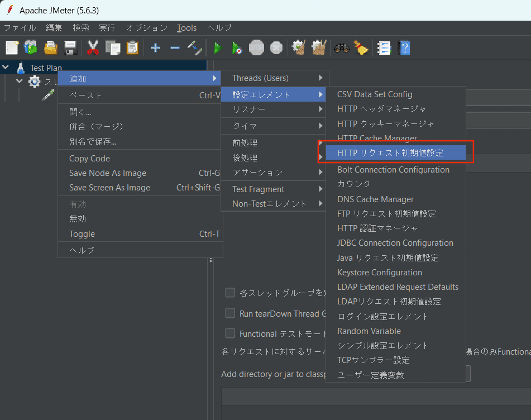Select JDBC Connection Configuration
This screenshot has width=531, height=420.
click(x=396, y=243)
